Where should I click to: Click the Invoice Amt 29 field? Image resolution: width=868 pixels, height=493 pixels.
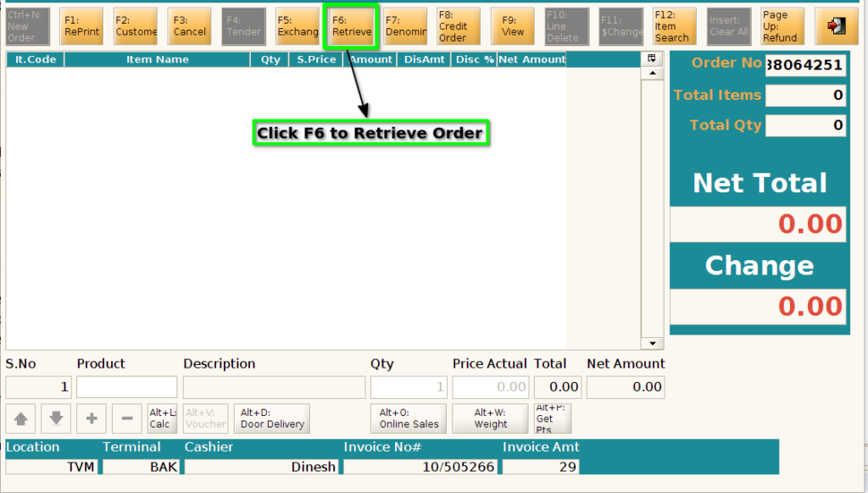tap(540, 467)
